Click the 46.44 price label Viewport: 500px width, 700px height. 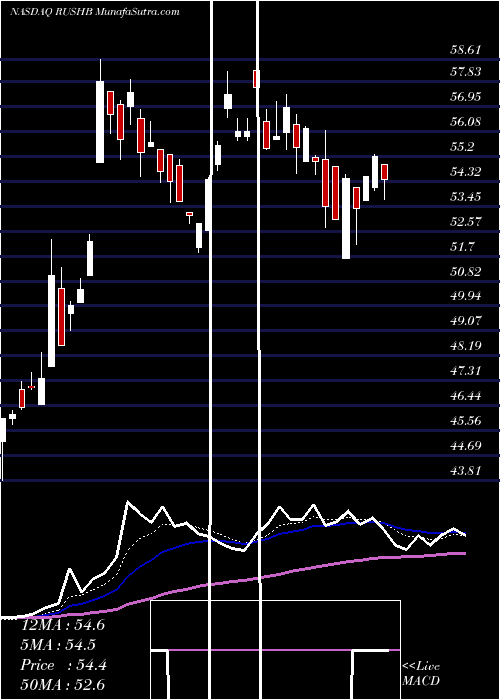coord(465,396)
